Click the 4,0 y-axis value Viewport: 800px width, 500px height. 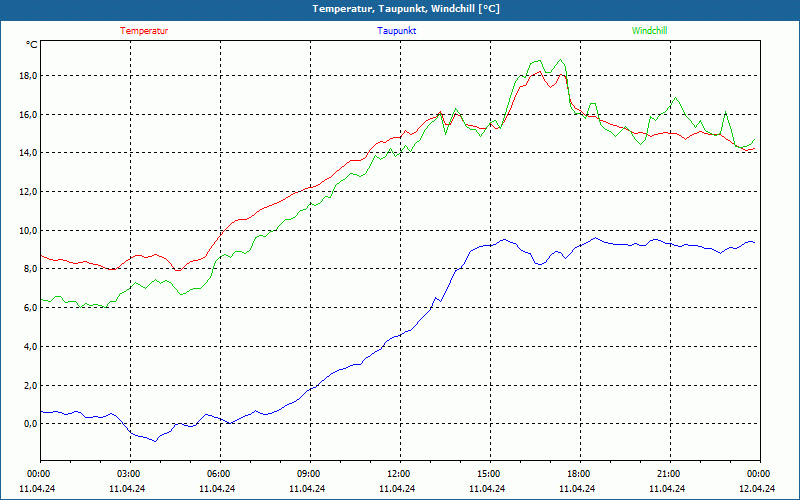30,346
